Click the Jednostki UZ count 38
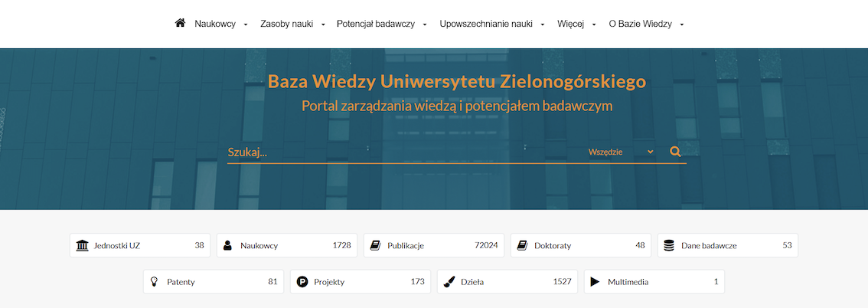Viewport: 868px width, 308px height. (x=199, y=245)
